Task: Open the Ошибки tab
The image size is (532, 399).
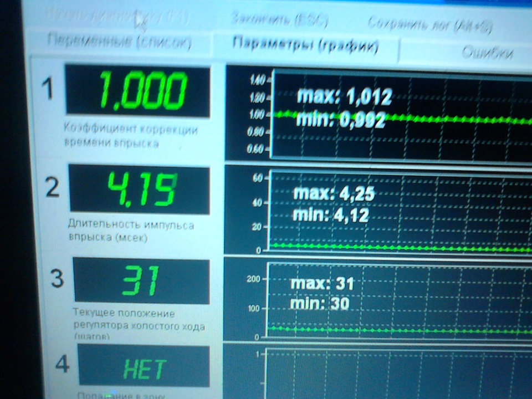Action: tap(487, 53)
